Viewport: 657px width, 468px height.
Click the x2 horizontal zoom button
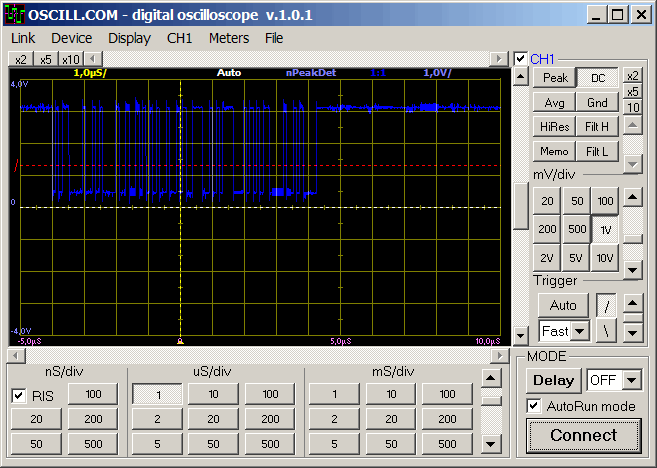pyautogui.click(x=21, y=59)
